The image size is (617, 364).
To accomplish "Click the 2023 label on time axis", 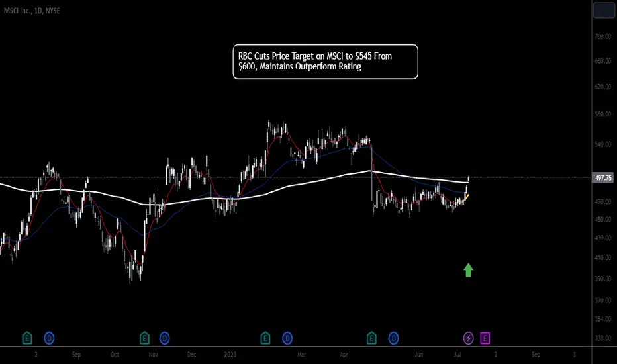I will 230,355.
